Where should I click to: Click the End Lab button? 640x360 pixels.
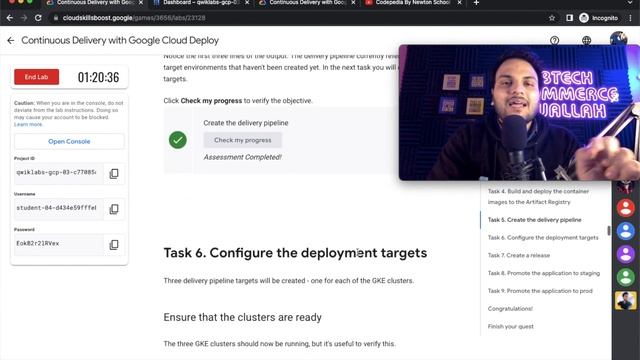(x=36, y=77)
